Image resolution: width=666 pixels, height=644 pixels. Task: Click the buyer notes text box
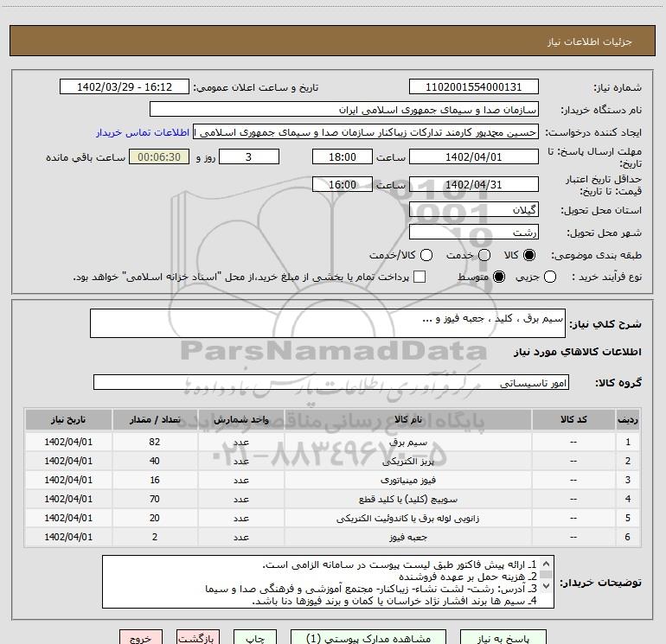click(x=328, y=582)
